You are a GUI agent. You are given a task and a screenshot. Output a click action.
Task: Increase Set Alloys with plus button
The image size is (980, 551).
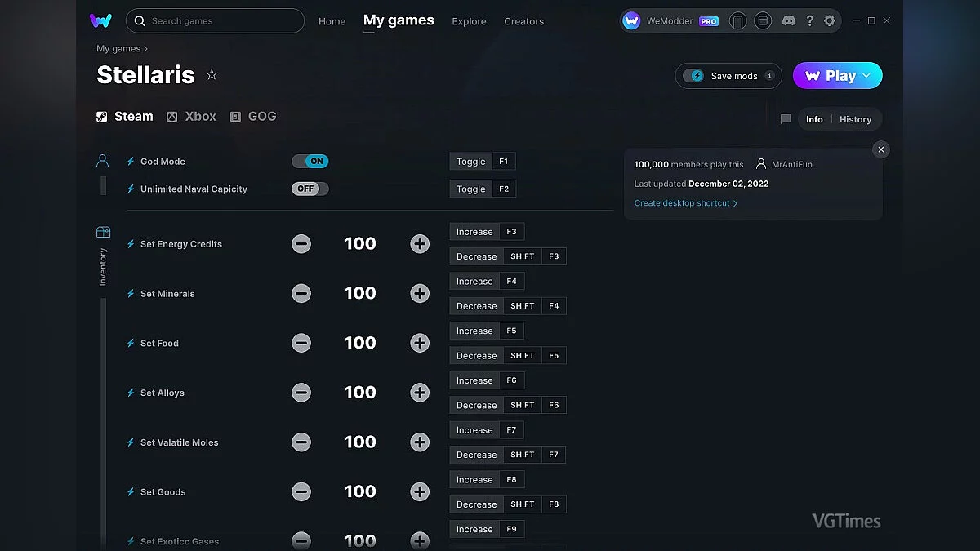click(x=420, y=393)
